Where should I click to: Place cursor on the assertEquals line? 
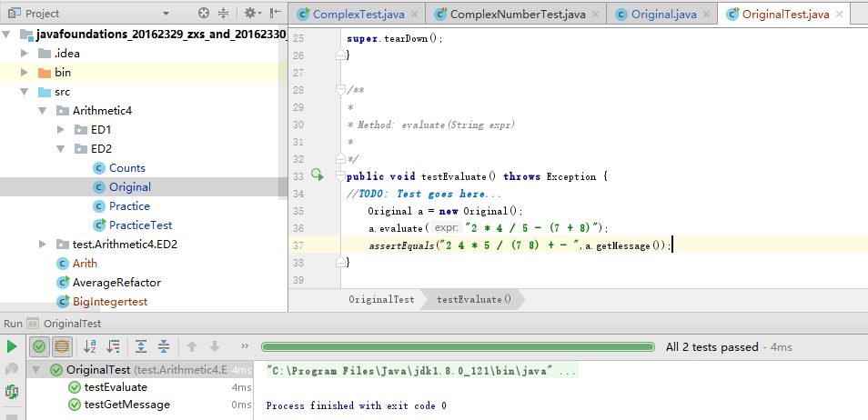(578, 245)
